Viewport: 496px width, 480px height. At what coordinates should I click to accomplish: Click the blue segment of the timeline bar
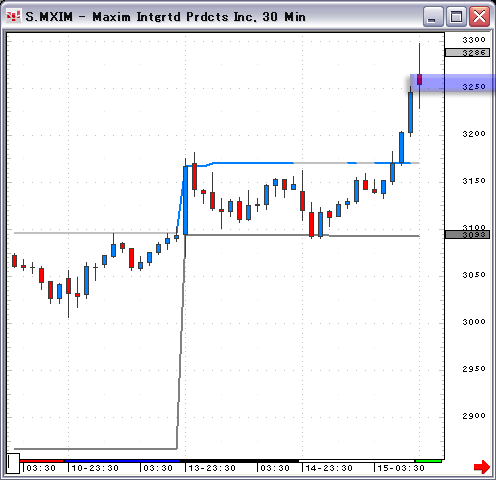[x=122, y=461]
